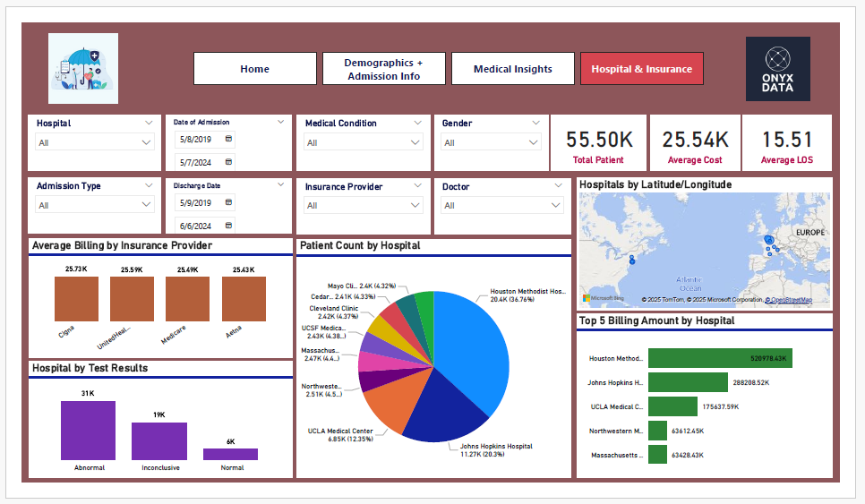Open calendar picker for 5/7/2024 admission date

228,162
